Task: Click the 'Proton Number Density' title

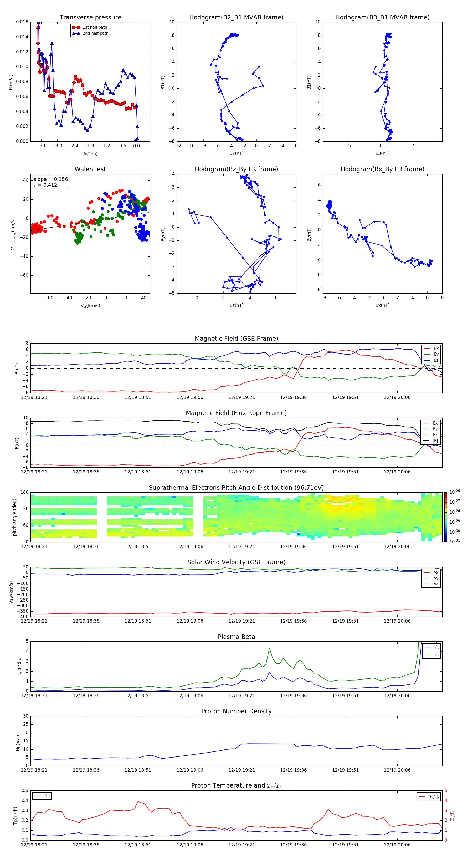Action: (x=236, y=711)
